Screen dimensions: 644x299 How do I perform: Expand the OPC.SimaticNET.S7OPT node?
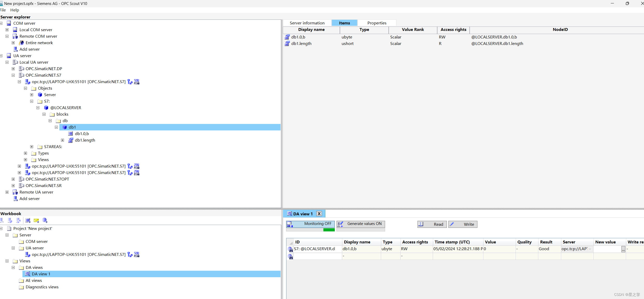tap(13, 179)
